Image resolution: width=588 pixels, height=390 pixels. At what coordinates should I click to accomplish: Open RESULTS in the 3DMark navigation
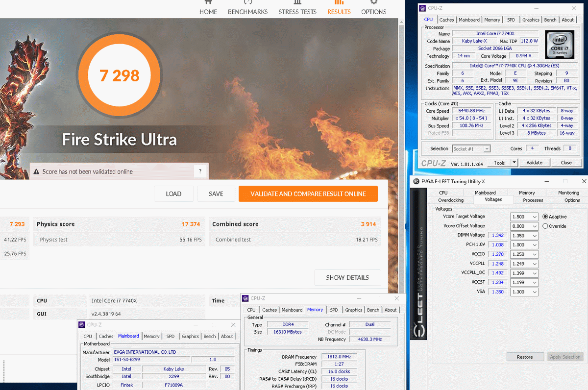[339, 8]
